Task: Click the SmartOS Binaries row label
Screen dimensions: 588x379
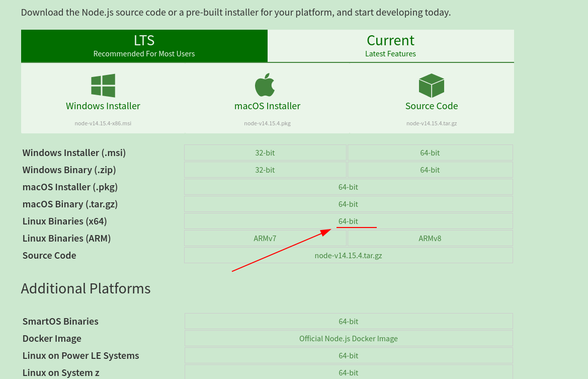Action: pyautogui.click(x=60, y=321)
